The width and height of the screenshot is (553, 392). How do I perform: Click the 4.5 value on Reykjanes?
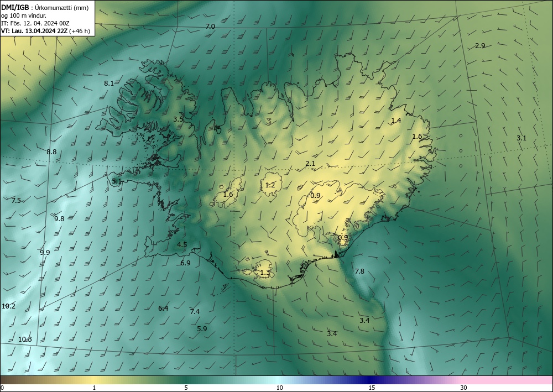click(182, 244)
